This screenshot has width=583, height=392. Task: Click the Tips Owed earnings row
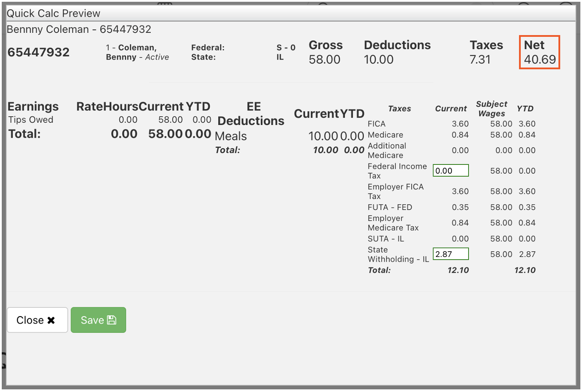click(x=30, y=120)
